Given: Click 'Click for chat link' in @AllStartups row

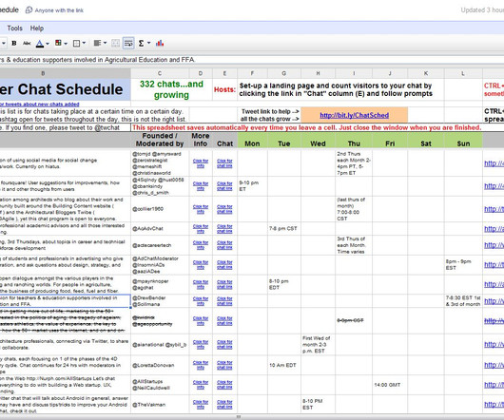Looking at the screenshot, I should point(224,385).
